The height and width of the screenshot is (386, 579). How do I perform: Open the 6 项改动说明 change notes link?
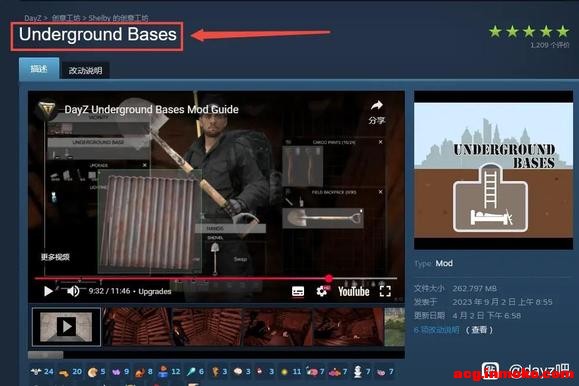[x=436, y=330]
